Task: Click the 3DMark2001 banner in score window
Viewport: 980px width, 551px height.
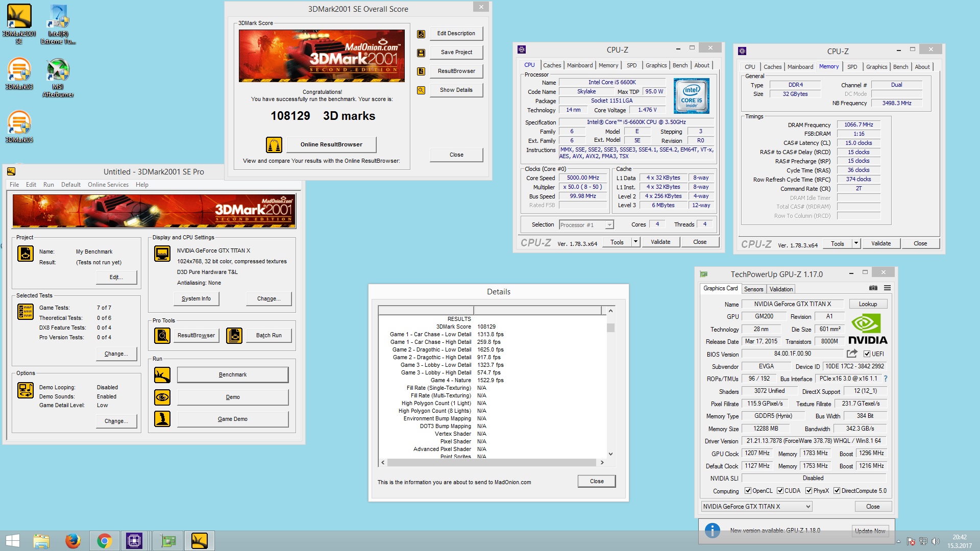Action: click(322, 56)
